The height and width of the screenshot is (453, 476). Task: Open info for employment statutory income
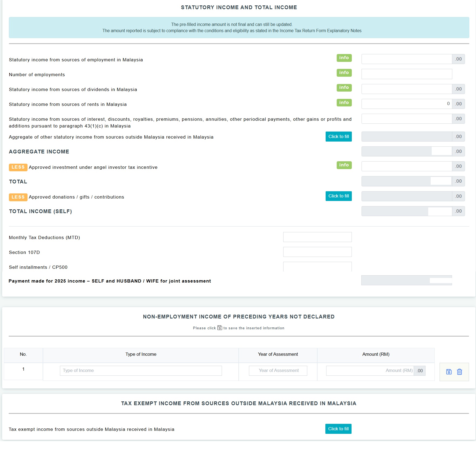coord(344,58)
